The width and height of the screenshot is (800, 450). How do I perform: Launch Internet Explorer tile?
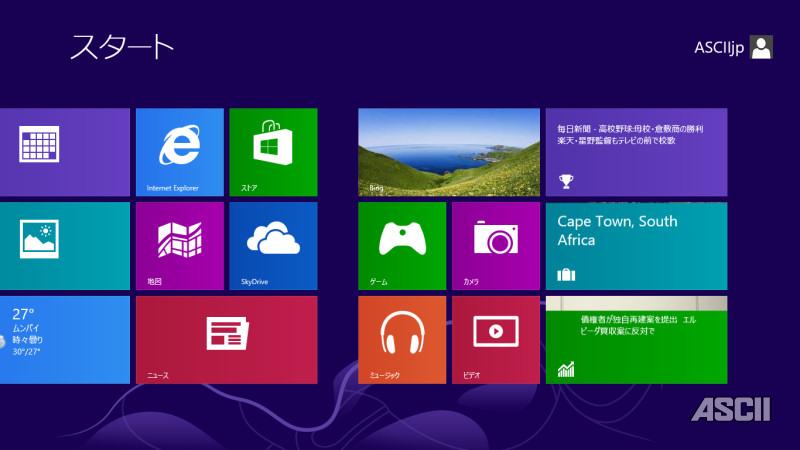[x=180, y=152]
